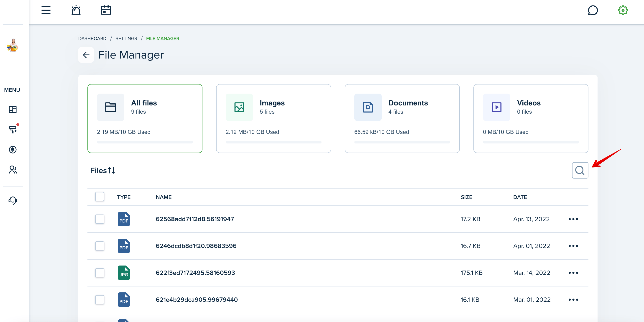Open file name 6246dcdb8d1f20.98683596
Viewport: 644px width, 322px height.
click(x=196, y=246)
